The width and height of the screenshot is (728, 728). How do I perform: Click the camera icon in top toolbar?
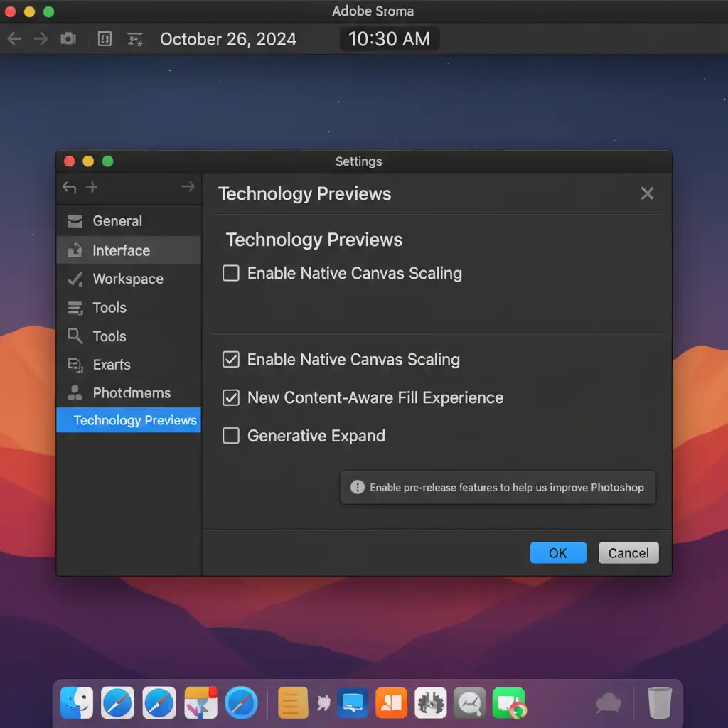tap(68, 39)
